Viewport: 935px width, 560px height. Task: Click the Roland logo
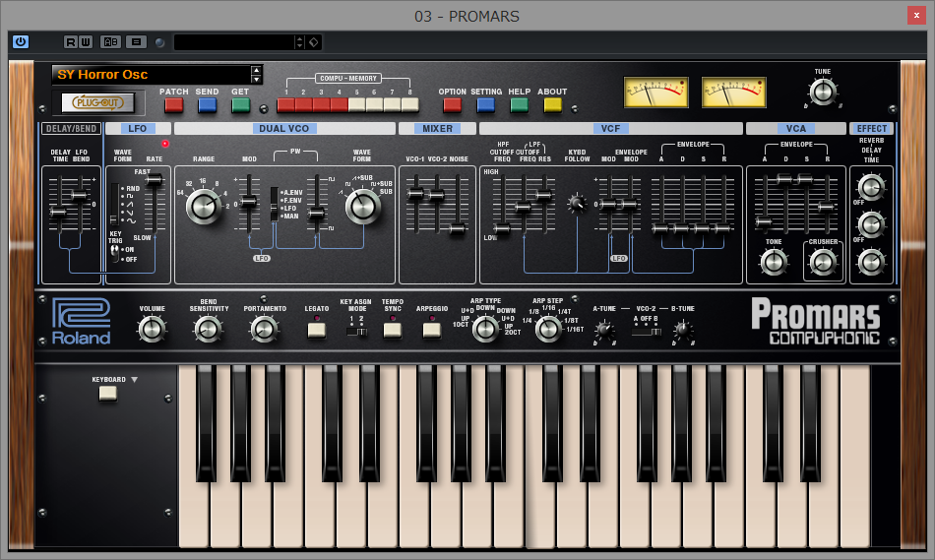(x=81, y=322)
